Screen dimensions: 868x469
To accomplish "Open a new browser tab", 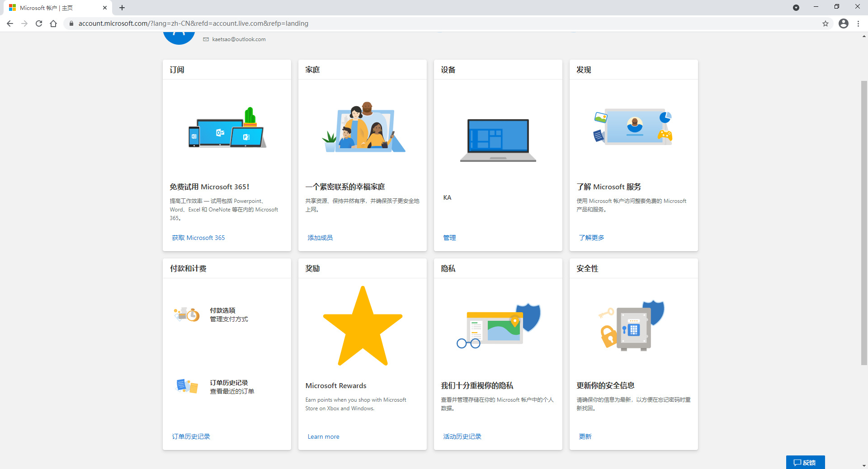I will click(x=122, y=8).
